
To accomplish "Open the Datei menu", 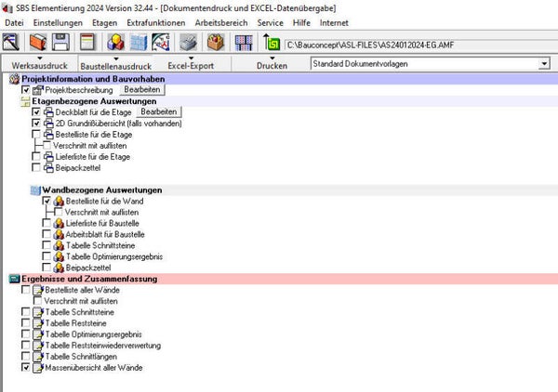I will click(14, 22).
